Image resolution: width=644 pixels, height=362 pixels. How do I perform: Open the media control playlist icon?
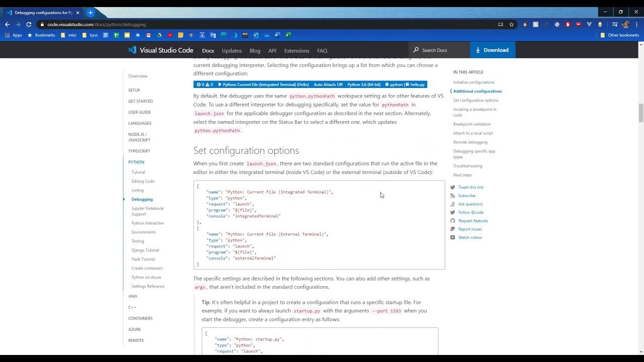615,24
